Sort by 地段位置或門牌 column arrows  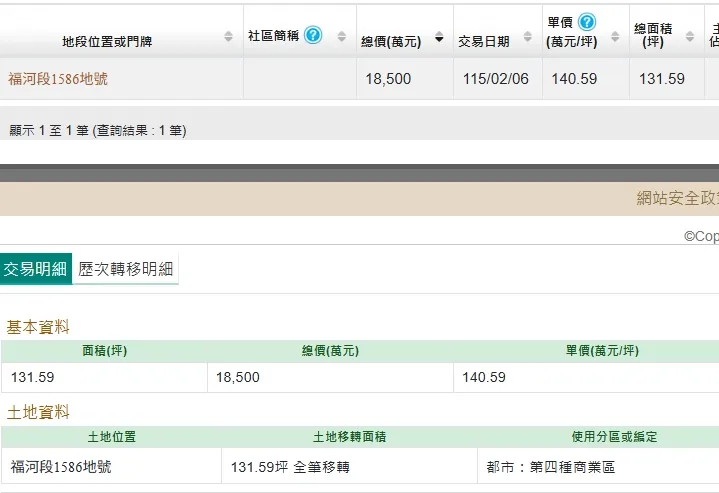tap(228, 36)
